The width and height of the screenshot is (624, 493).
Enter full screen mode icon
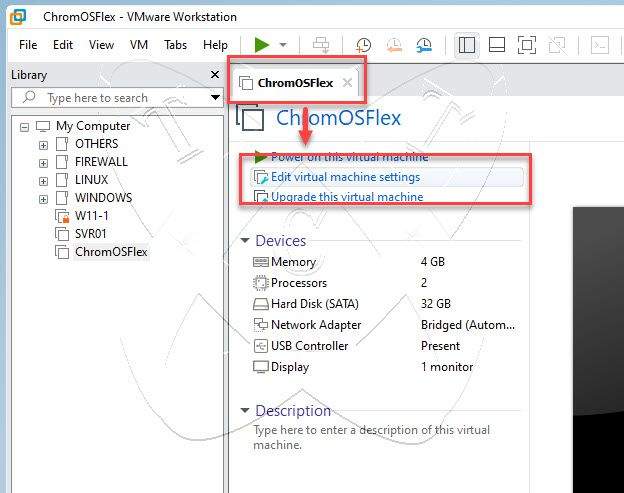(x=526, y=45)
